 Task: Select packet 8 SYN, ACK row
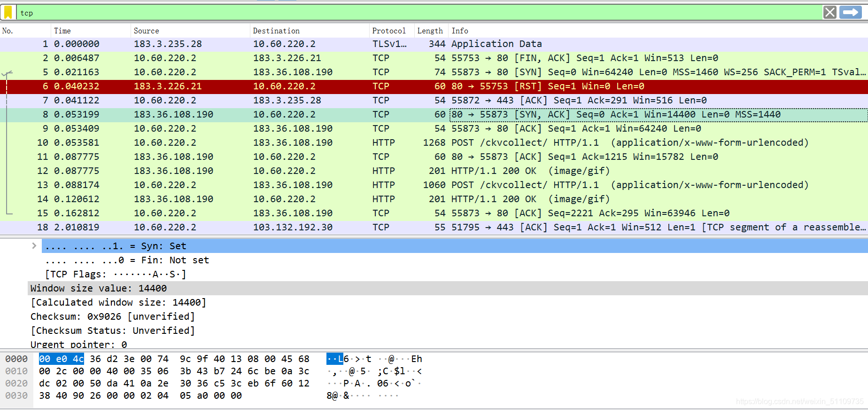pyautogui.click(x=434, y=114)
